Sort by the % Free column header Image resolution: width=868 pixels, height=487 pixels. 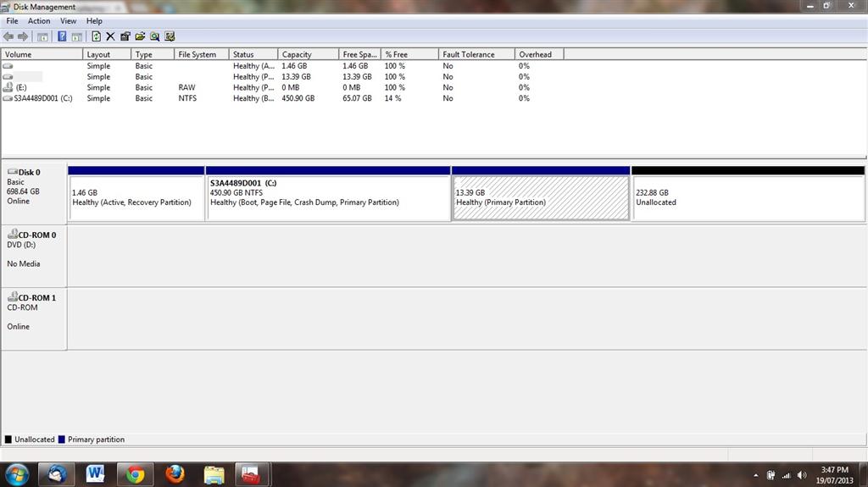point(409,54)
